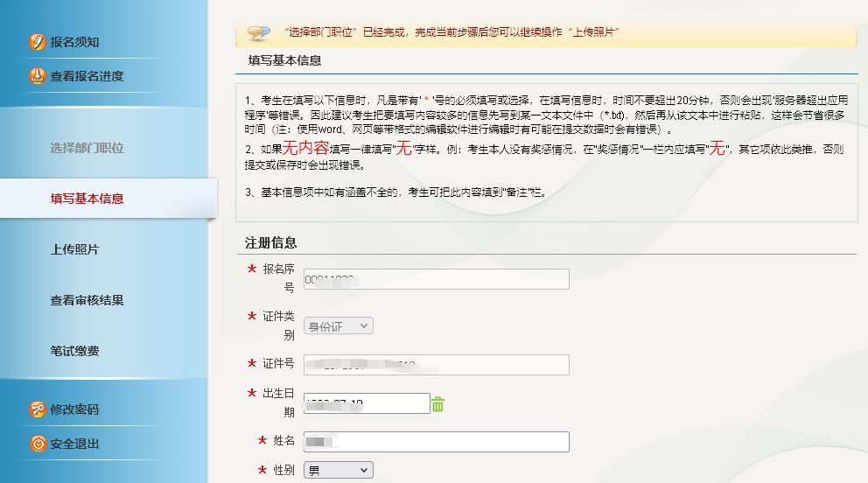Open the 性别 dropdown showing 男
868x483 pixels.
click(x=339, y=470)
